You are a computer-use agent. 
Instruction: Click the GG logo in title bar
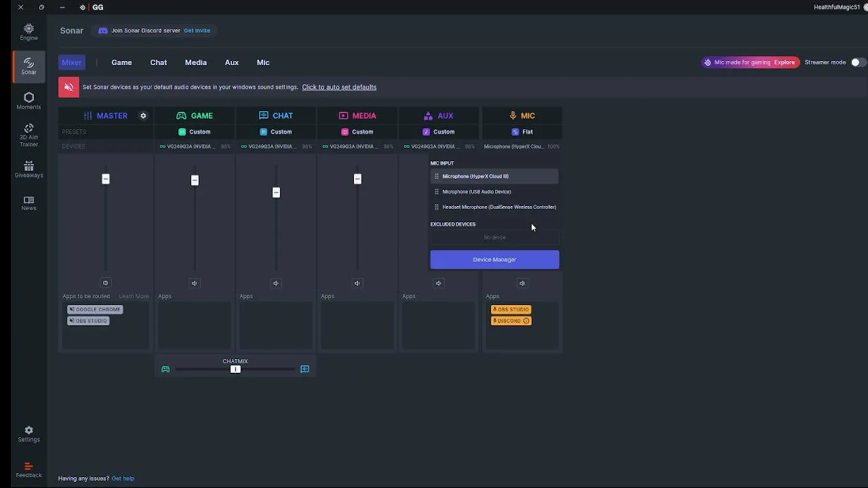point(98,7)
